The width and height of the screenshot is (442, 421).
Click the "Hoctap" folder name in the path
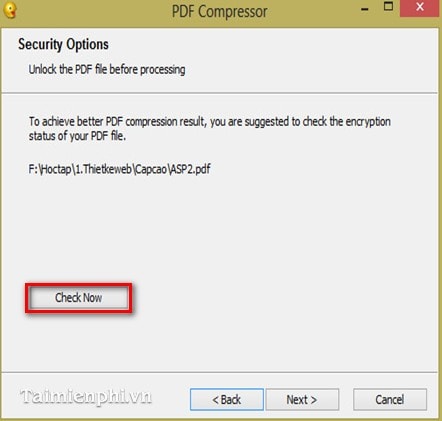coord(56,169)
